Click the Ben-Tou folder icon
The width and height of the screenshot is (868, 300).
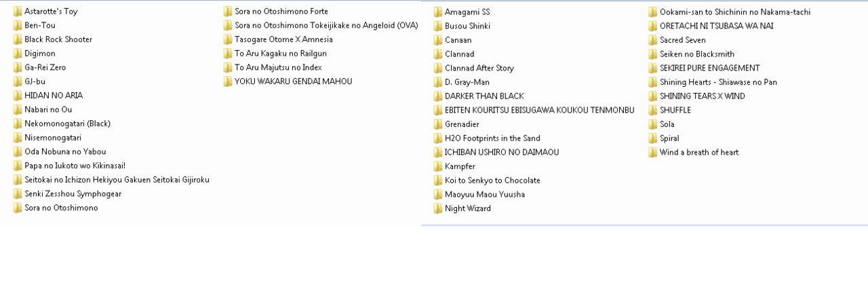[18, 25]
